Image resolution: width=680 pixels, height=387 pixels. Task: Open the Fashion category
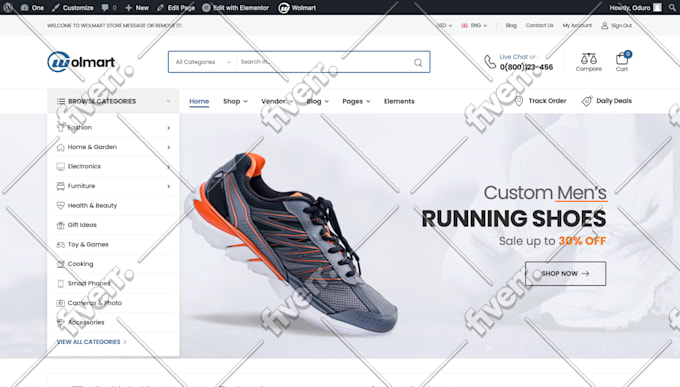(x=80, y=128)
